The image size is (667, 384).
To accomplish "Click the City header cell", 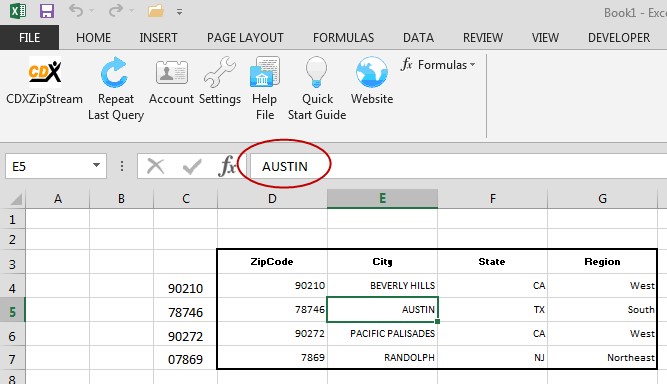I will tap(382, 262).
